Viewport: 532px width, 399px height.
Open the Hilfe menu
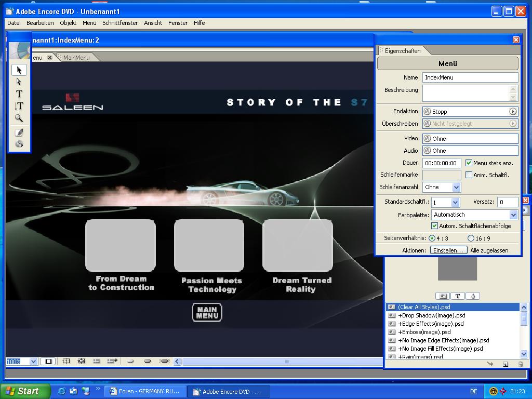199,23
